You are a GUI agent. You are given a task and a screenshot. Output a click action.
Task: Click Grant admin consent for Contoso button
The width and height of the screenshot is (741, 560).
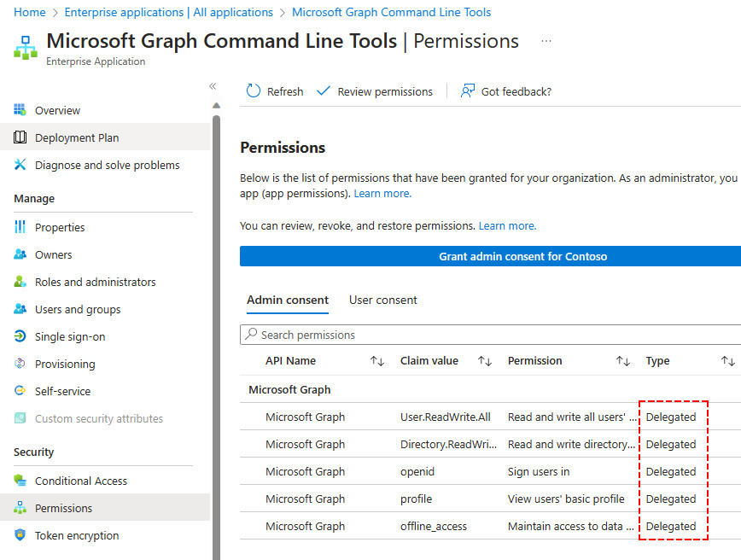tap(490, 256)
